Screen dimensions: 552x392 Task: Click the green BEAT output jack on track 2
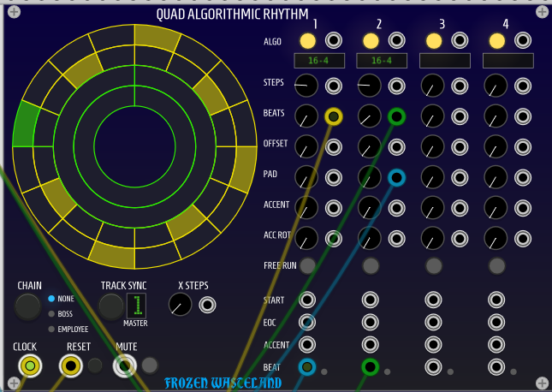(370, 367)
